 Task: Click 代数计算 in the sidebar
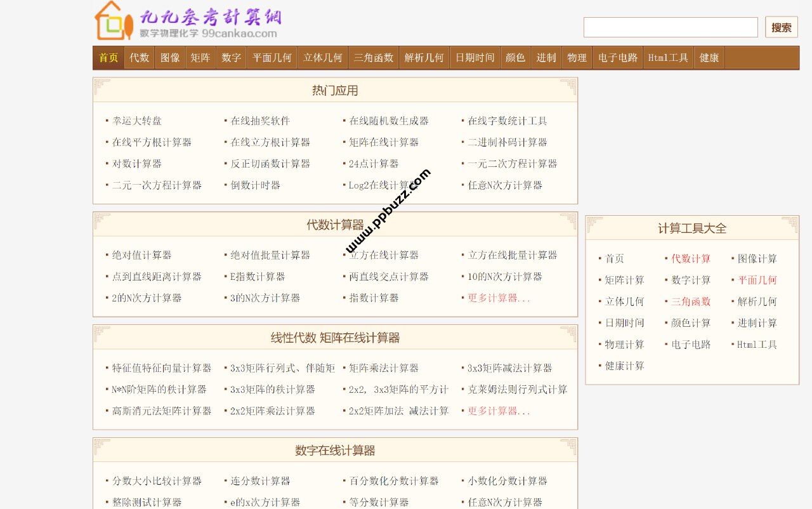[691, 259]
